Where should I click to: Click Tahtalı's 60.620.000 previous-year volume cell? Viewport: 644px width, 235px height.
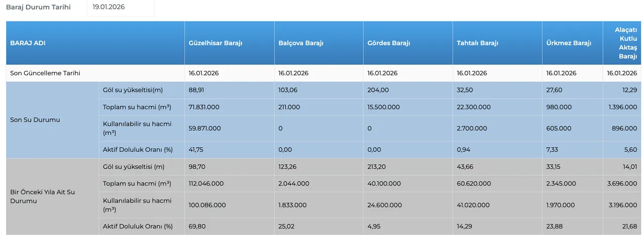point(473,183)
